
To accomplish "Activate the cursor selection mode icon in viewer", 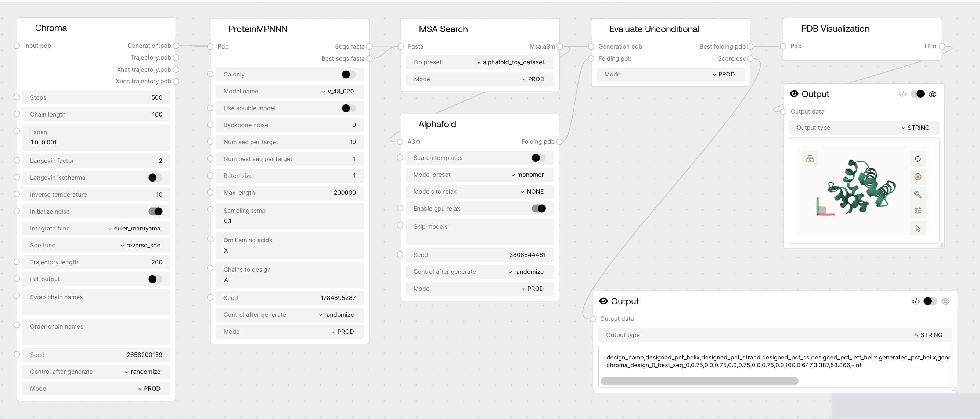I will (918, 228).
